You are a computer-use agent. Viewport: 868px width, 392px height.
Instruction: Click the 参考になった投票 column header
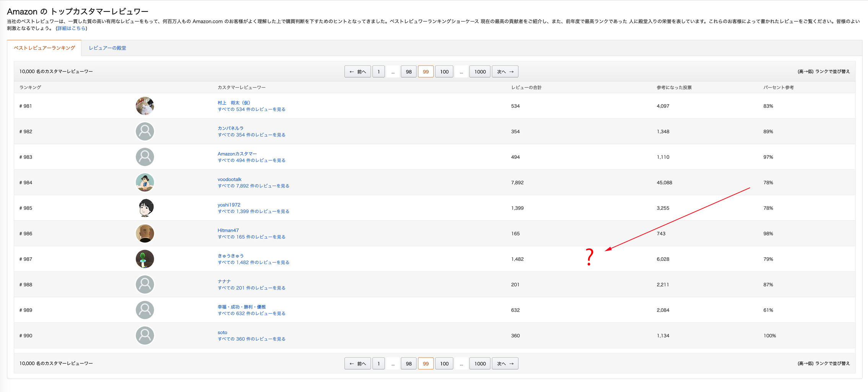coord(674,87)
